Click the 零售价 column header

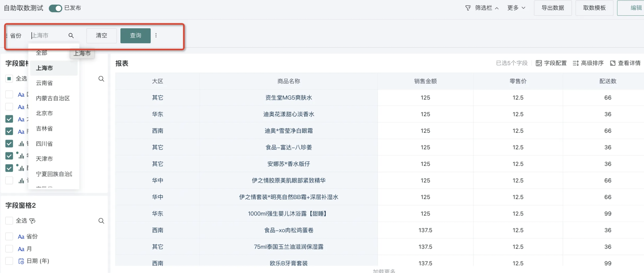(x=518, y=81)
